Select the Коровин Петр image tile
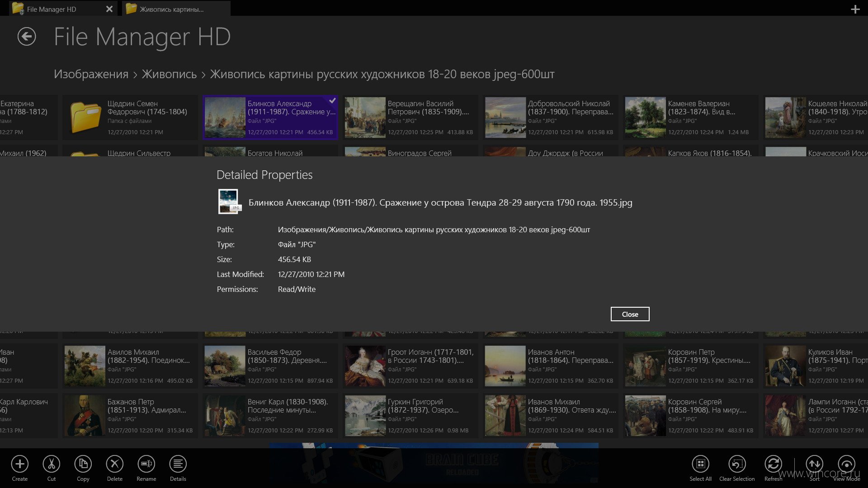 tap(691, 366)
